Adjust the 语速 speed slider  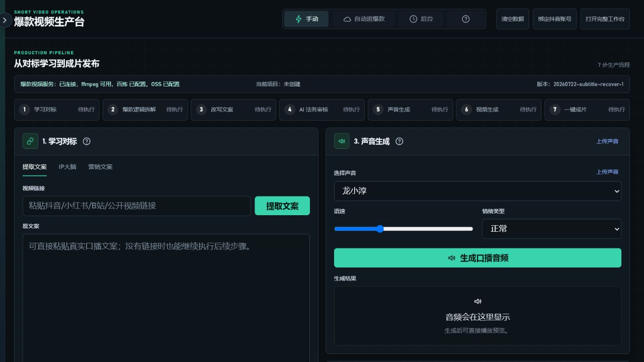404,229
